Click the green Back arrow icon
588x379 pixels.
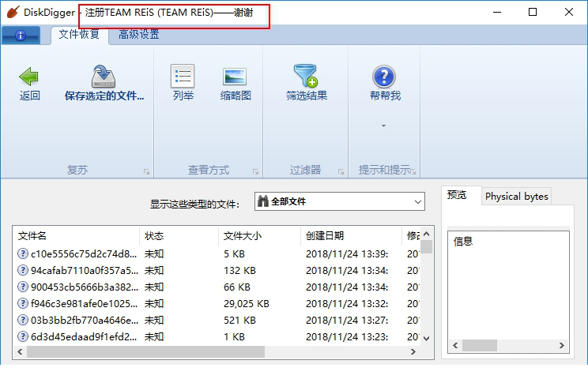pyautogui.click(x=29, y=77)
